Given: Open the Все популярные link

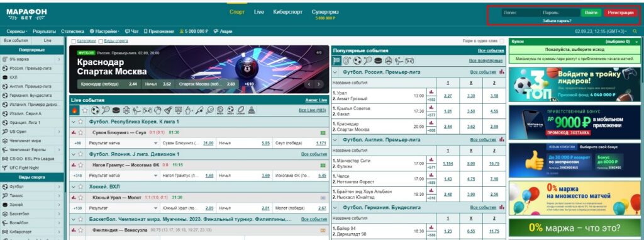Looking at the screenshot, I should click(x=486, y=60).
